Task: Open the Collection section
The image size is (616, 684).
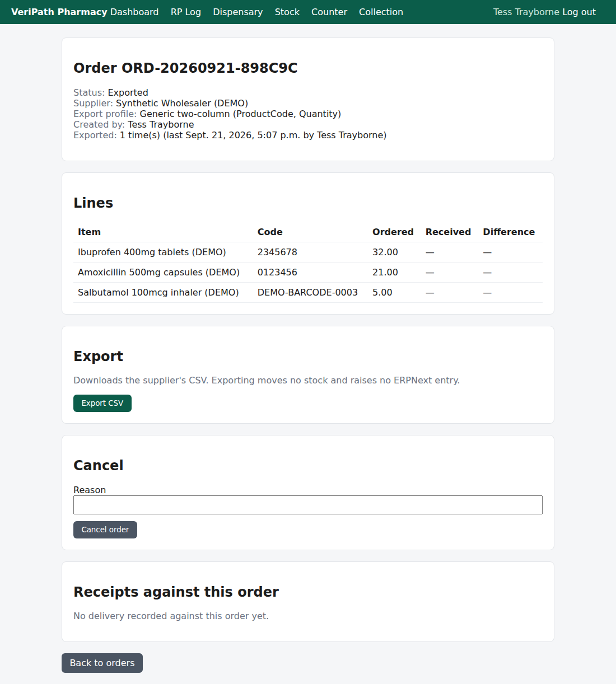Action: (x=381, y=12)
